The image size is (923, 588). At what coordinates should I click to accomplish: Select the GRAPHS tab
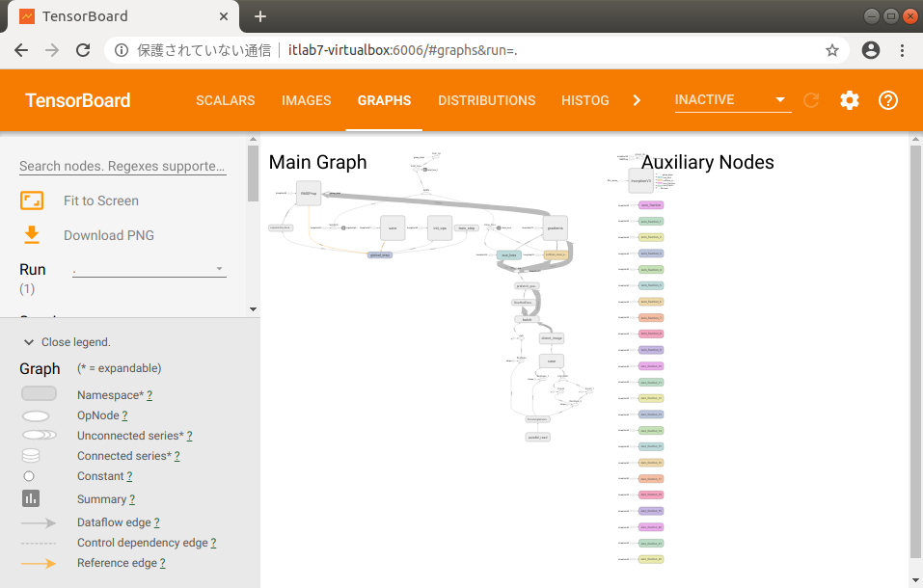coord(385,100)
